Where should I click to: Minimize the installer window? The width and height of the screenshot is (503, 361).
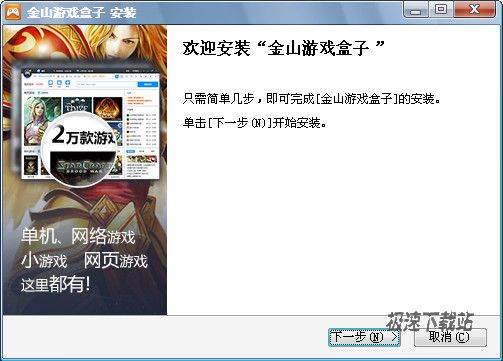coord(416,10)
